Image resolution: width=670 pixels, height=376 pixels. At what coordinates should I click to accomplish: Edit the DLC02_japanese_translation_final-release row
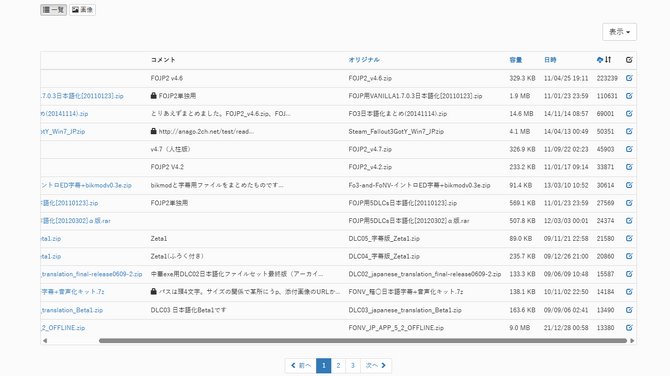tap(629, 274)
